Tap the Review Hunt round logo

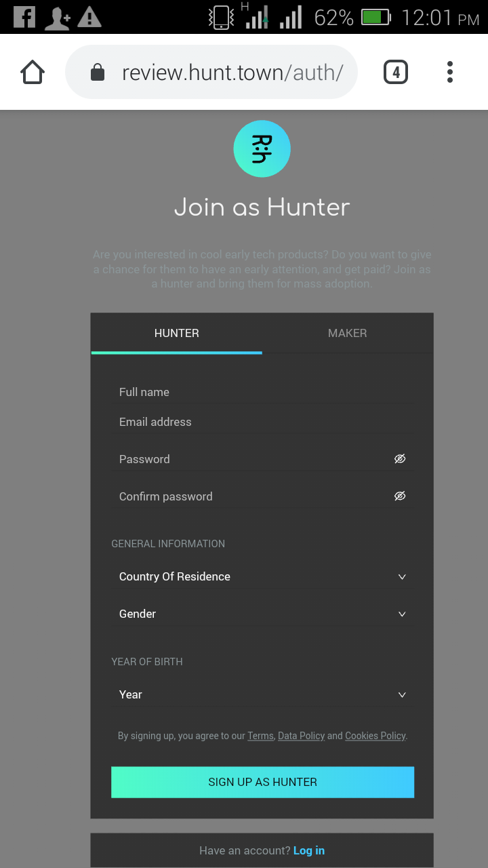(x=262, y=149)
